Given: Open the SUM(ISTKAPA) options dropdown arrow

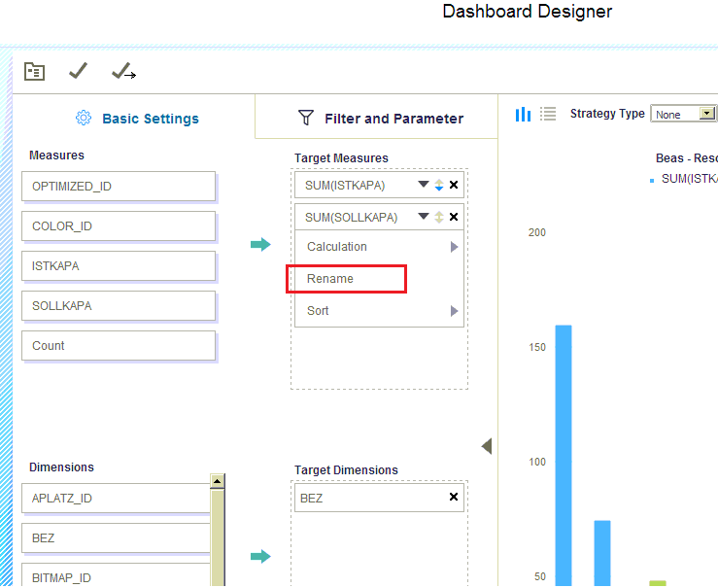Looking at the screenshot, I should point(424,185).
